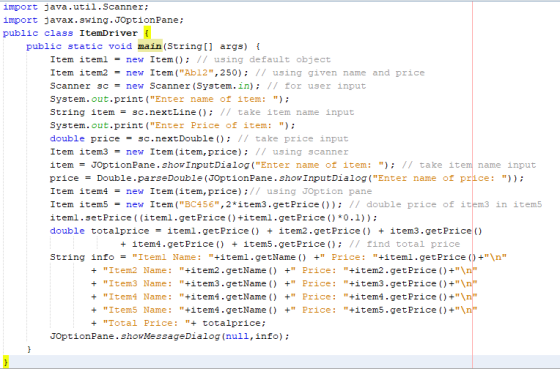Click the comment '// find total price'

(x=404, y=244)
